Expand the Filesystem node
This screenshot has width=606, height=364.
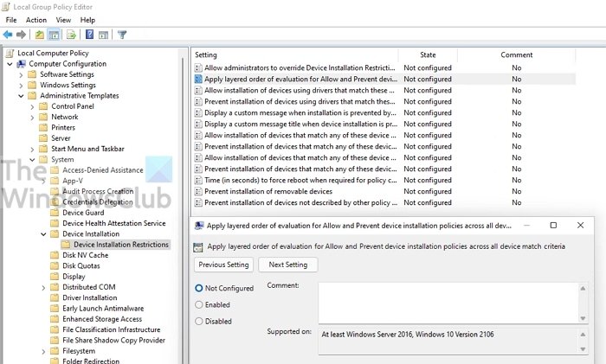[43, 351]
